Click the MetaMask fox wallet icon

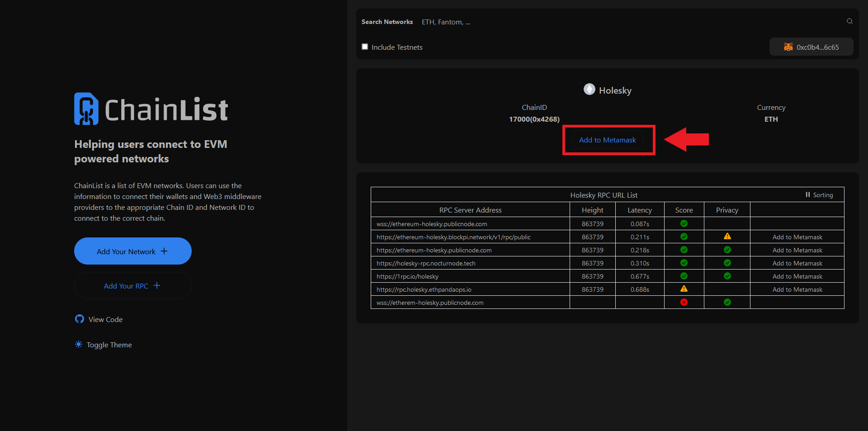pyautogui.click(x=788, y=47)
